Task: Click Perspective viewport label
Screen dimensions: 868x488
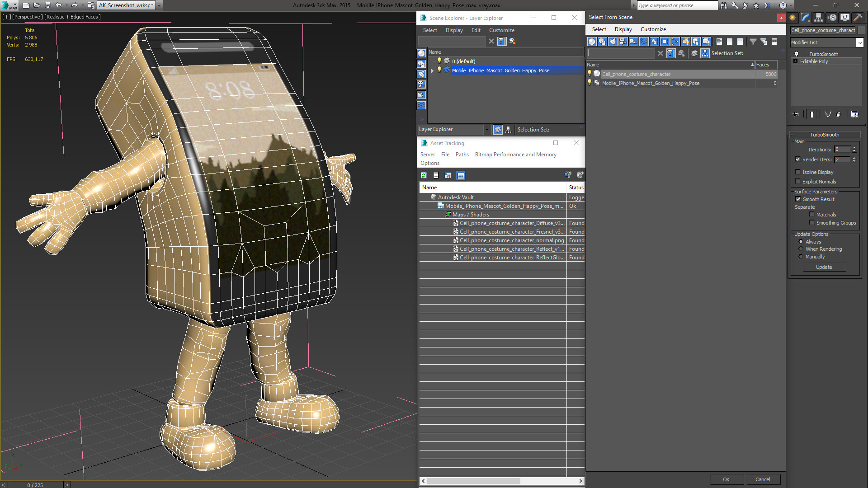Action: coord(28,17)
